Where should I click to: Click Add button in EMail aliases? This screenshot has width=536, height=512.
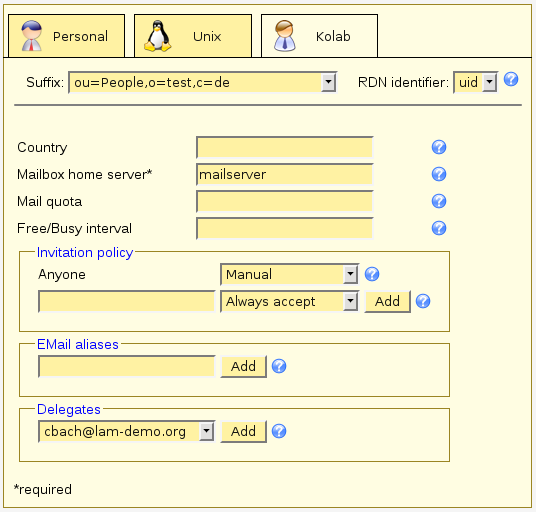[x=243, y=366]
